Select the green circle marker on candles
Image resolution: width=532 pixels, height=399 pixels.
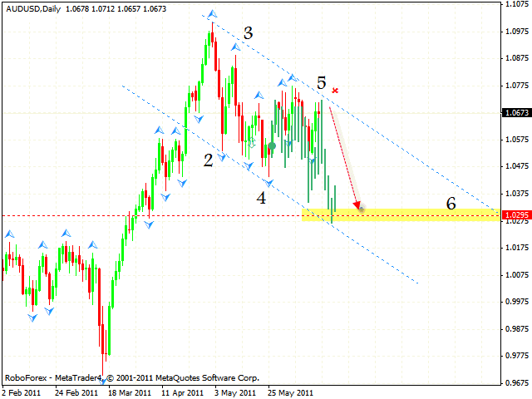[272, 146]
